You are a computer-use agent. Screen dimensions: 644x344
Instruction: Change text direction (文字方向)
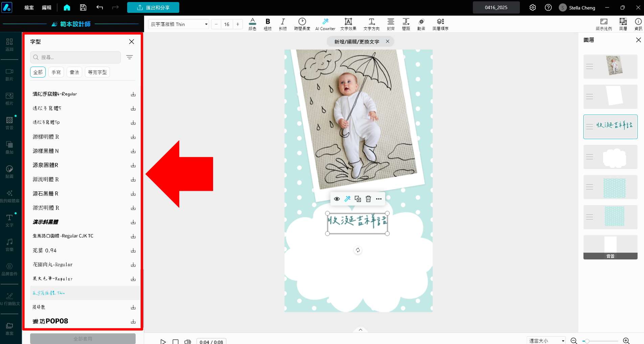(x=371, y=24)
